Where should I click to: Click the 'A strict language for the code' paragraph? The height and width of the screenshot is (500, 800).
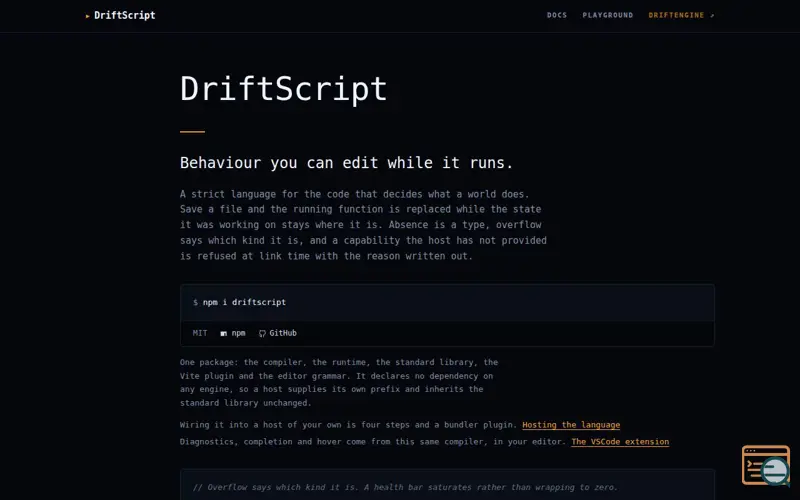363,225
